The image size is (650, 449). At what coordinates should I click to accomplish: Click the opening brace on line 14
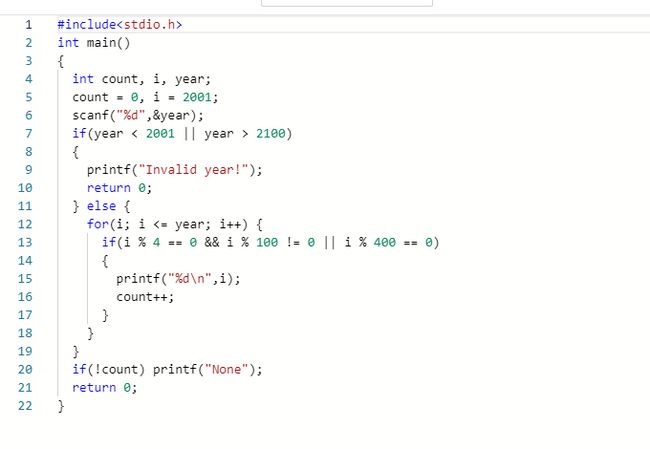tap(105, 261)
